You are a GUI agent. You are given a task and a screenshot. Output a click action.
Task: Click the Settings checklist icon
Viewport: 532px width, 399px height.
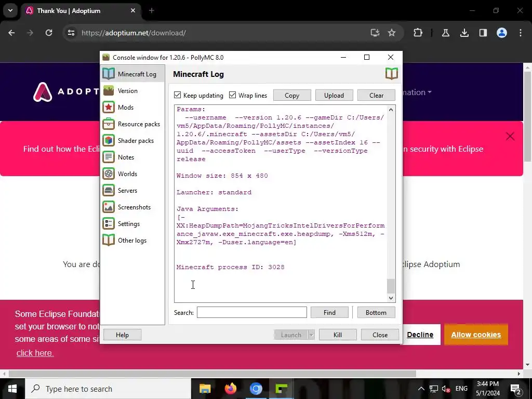pyautogui.click(x=109, y=223)
